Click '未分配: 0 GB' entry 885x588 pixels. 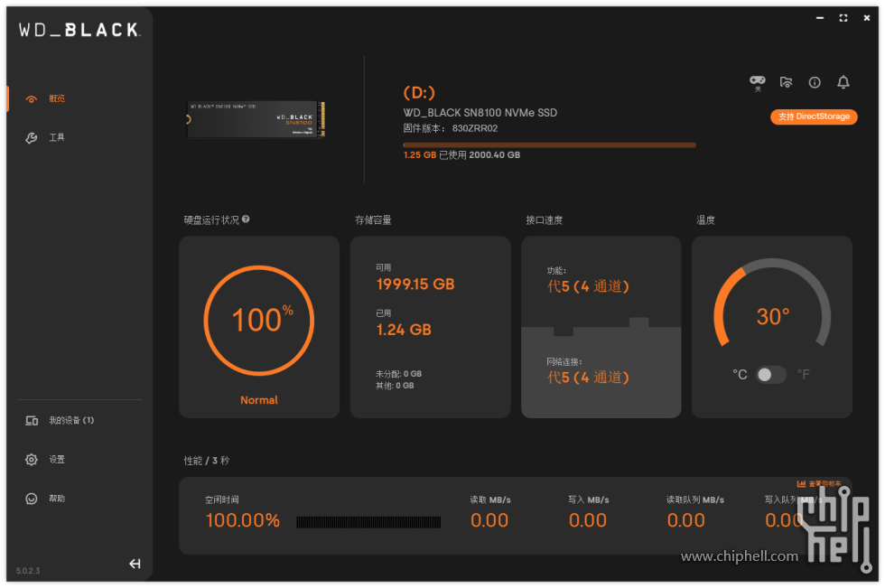[x=398, y=374]
